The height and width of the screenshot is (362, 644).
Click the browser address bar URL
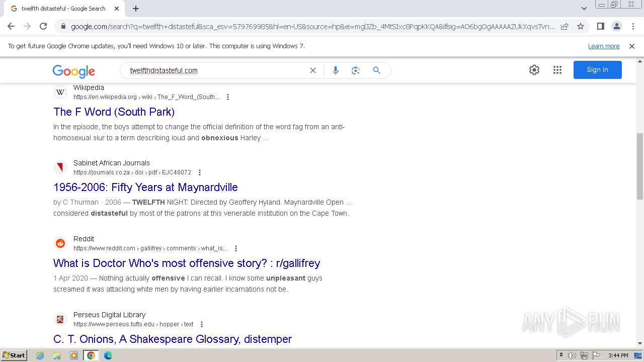pos(313,27)
